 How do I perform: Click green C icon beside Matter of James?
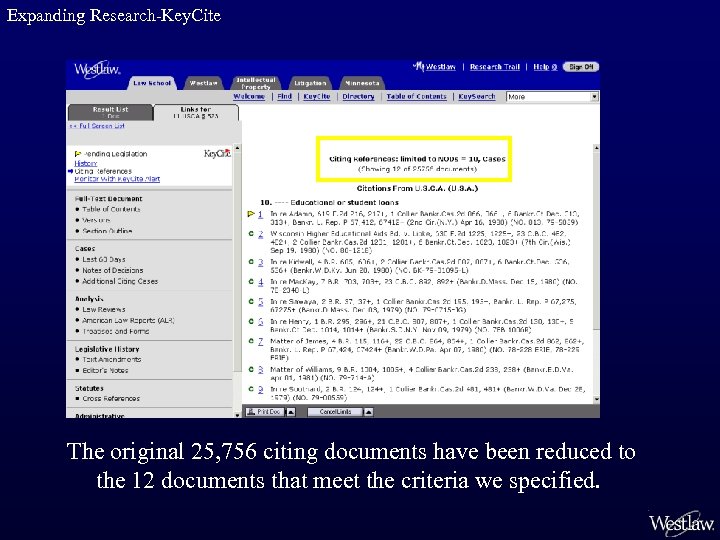coord(251,341)
